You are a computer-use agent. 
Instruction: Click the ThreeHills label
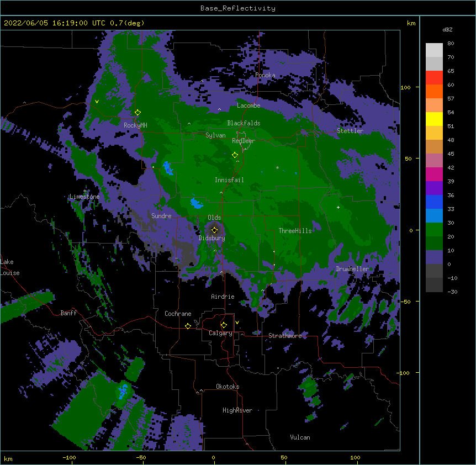(295, 231)
